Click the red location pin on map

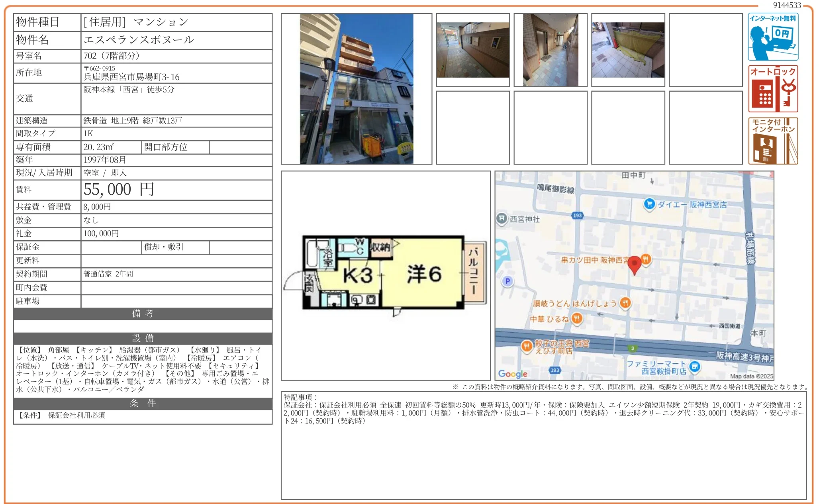634,264
